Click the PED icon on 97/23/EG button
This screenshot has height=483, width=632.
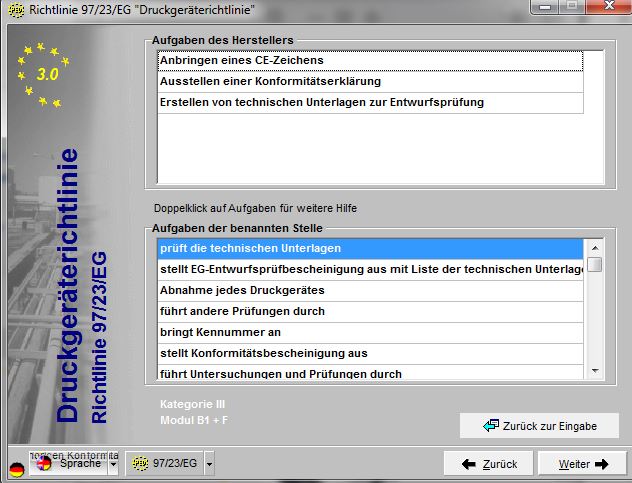pyautogui.click(x=140, y=463)
